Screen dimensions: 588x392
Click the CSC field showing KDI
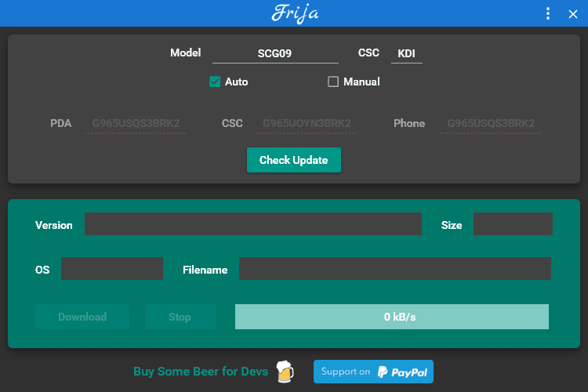click(406, 53)
